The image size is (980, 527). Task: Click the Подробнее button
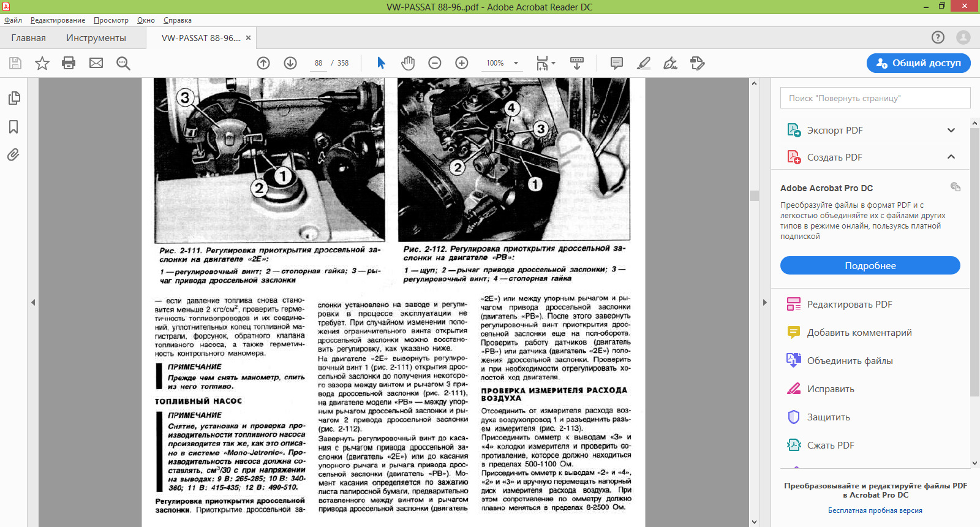(870, 265)
